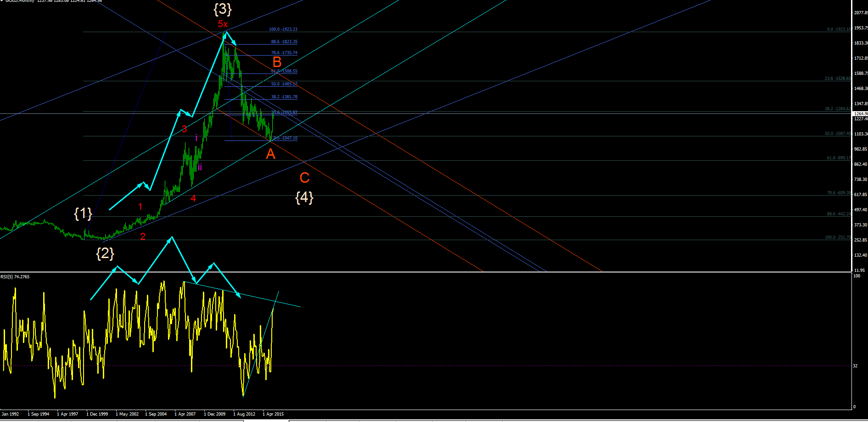This screenshot has height=422, width=868.
Task: Click the magenta subwave i label
Action: (196, 138)
